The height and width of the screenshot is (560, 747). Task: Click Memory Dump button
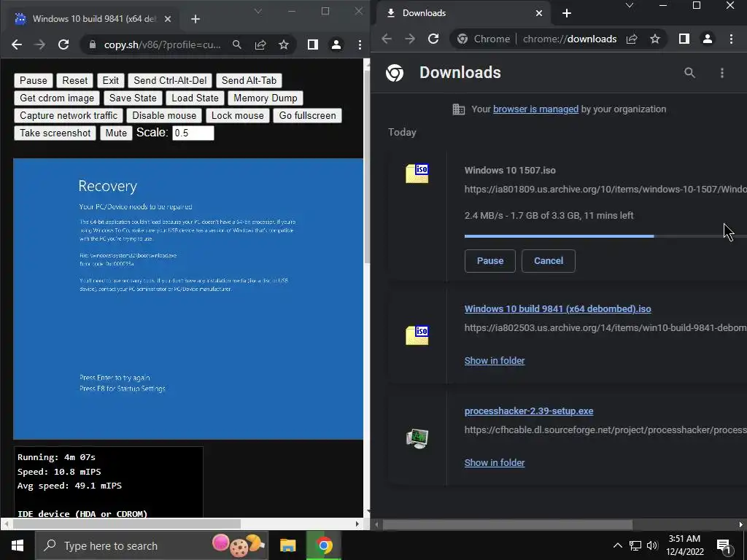tap(266, 98)
